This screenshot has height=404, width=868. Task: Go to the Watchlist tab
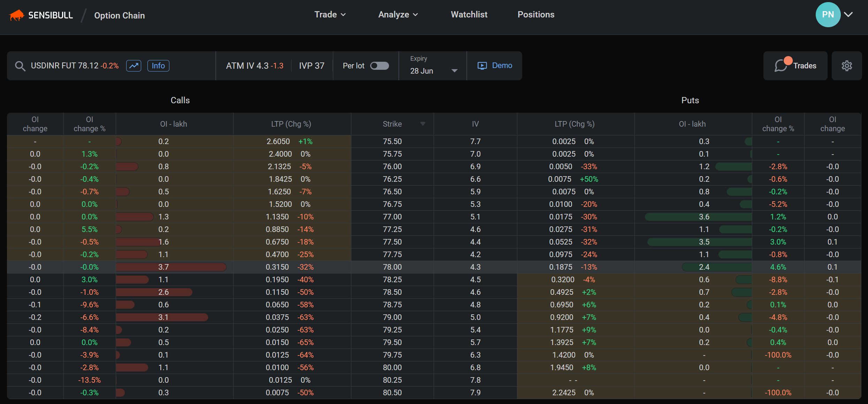click(x=469, y=15)
